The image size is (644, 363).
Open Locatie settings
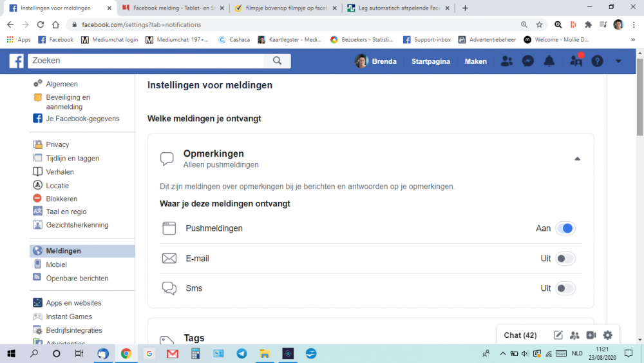tap(57, 186)
